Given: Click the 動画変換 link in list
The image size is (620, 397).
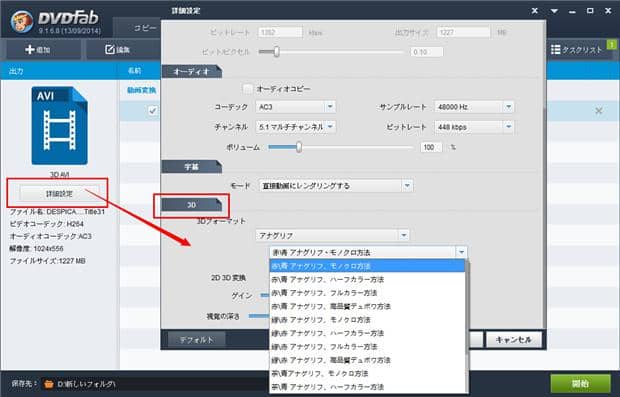Looking at the screenshot, I should click(142, 90).
